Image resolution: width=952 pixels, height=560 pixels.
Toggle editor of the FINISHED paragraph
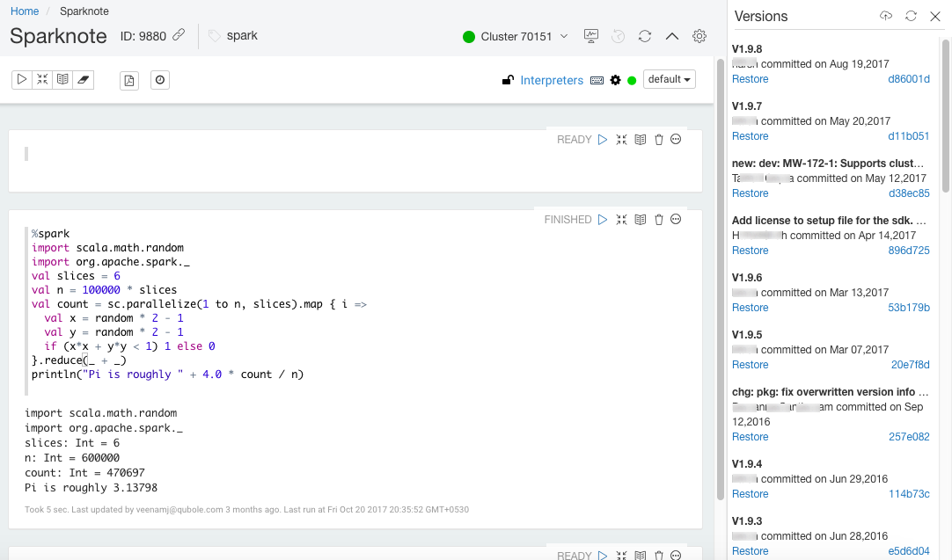pos(621,220)
